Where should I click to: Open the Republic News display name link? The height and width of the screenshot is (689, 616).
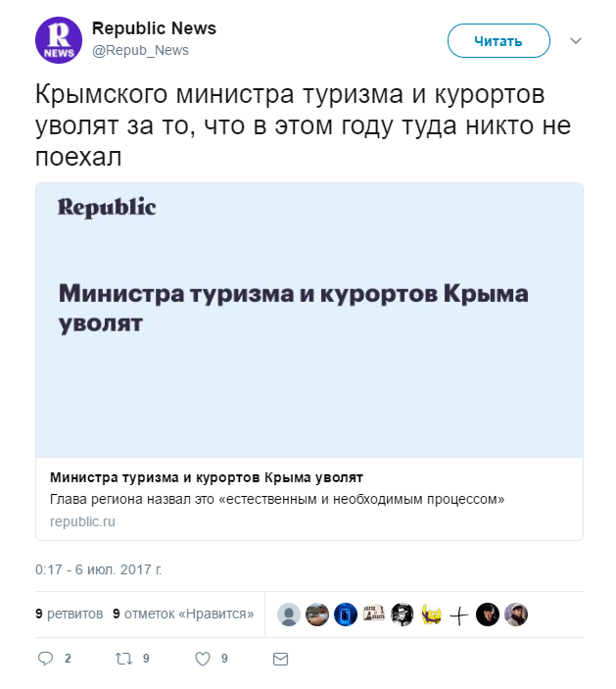pos(154,28)
